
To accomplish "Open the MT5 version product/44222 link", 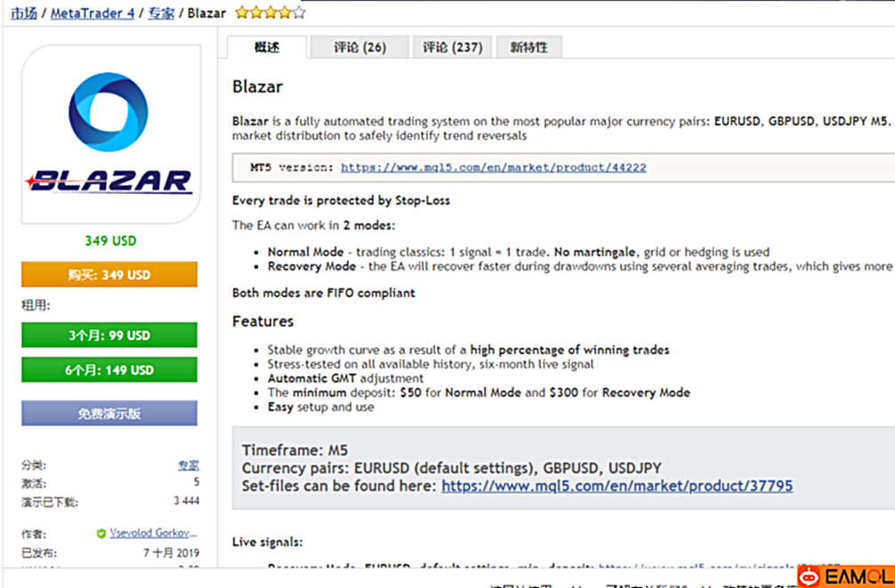I will pos(493,167).
